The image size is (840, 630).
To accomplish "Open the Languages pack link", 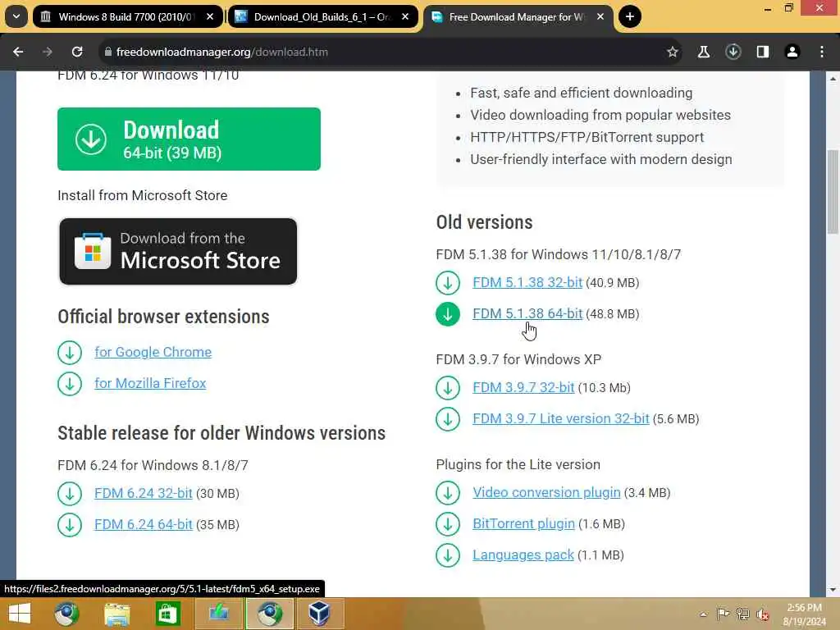I will click(x=523, y=555).
